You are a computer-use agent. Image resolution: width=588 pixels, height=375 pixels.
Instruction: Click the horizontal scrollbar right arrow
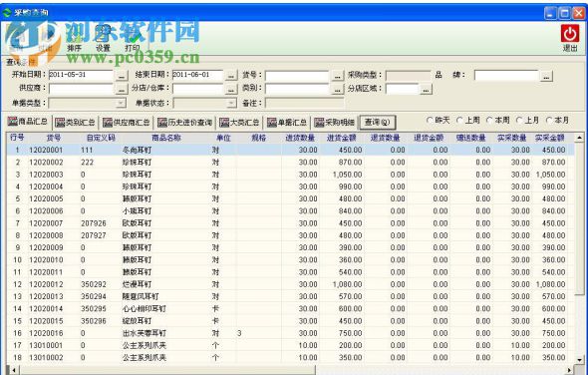(x=570, y=370)
